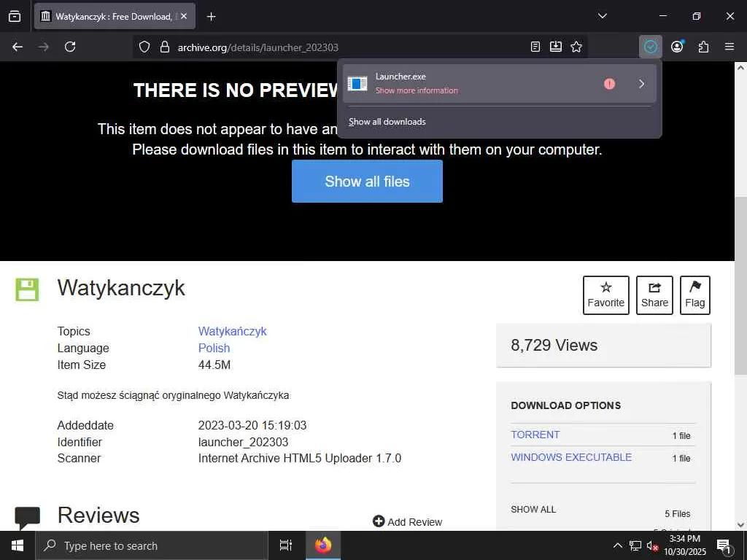Click the TORRENT download option
747x560 pixels.
[535, 435]
